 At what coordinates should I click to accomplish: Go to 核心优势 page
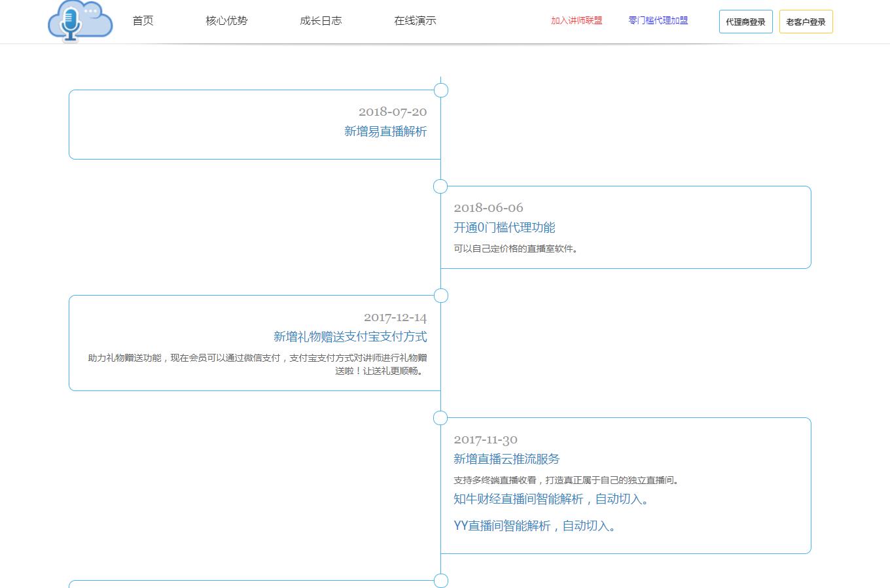coord(226,21)
